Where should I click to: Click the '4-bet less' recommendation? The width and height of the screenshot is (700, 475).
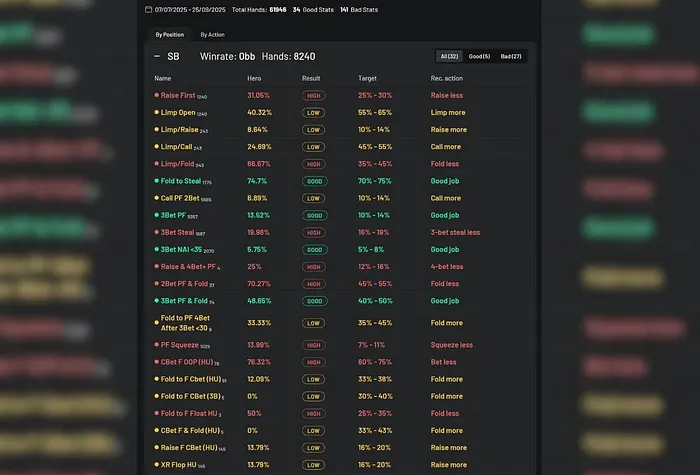point(447,267)
